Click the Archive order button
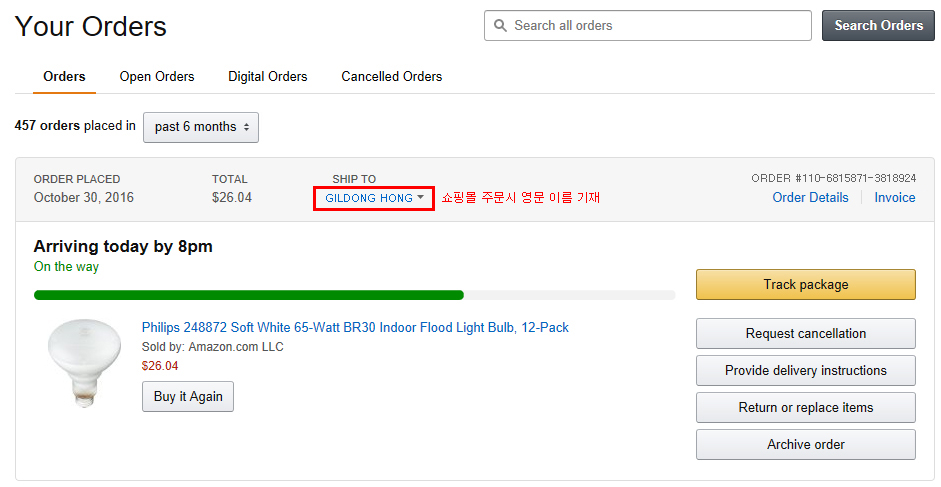This screenshot has width=941, height=487. coord(805,445)
